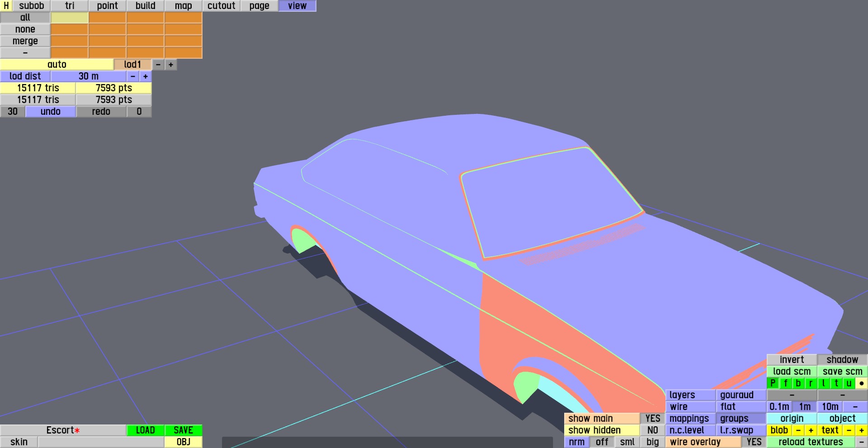
Task: Click the 'none' subobject button
Action: tap(25, 29)
